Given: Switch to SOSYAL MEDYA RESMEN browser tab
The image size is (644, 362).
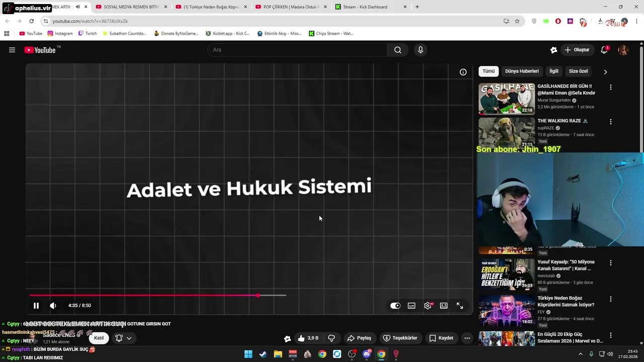Looking at the screenshot, I should (x=131, y=7).
